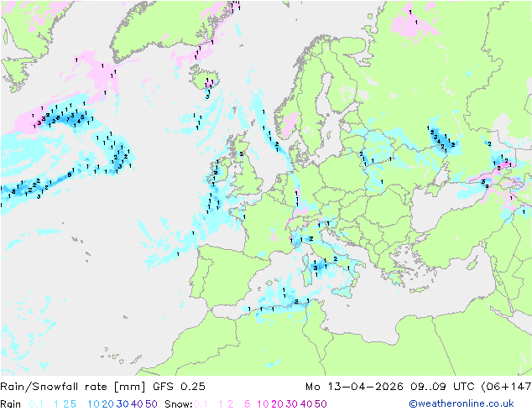Click the 'GFS 0.25' model label
The width and height of the screenshot is (532, 411).
[179, 387]
